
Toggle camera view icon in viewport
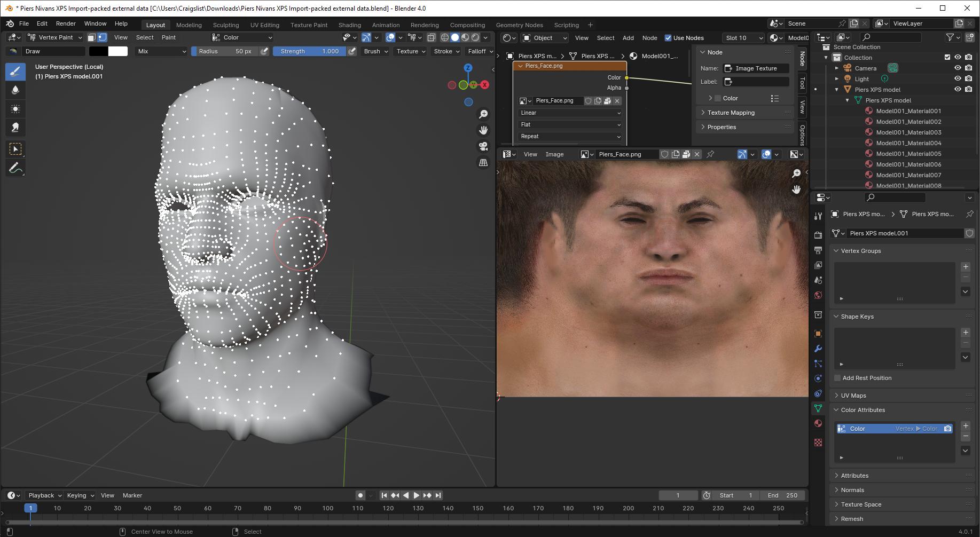[x=483, y=146]
